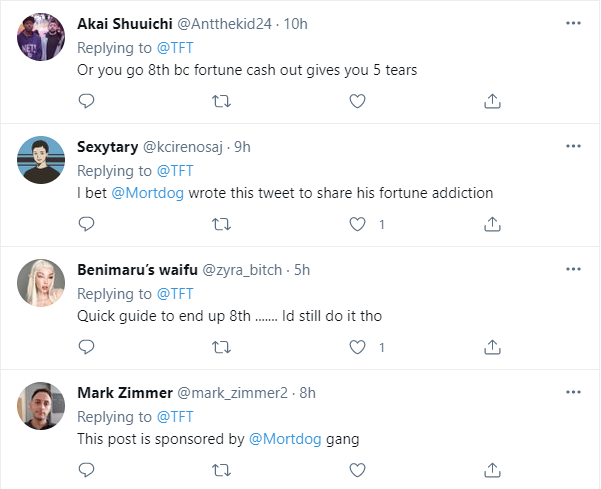This screenshot has height=489, width=601.
Task: Retweet Benimaru's waifu tweet
Action: coord(222,347)
